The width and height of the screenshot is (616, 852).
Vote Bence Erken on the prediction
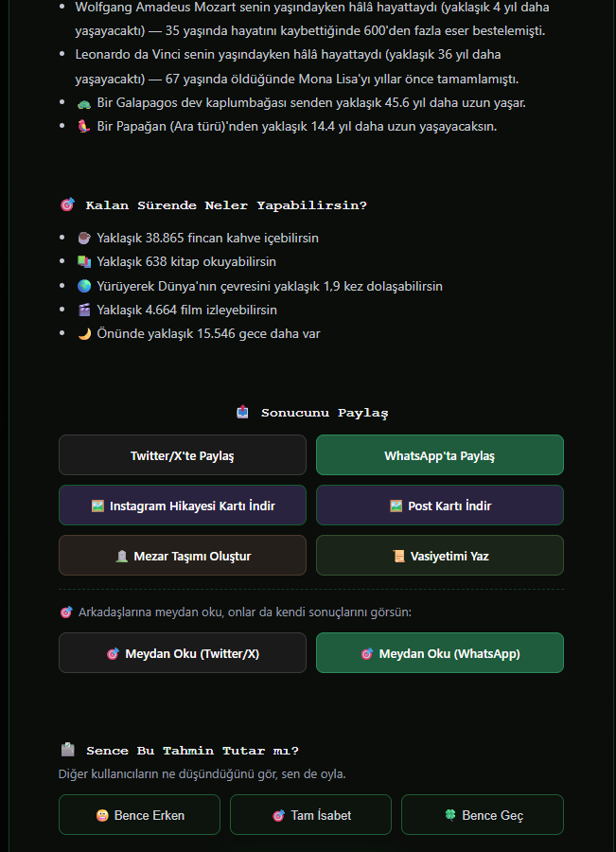tap(140, 815)
